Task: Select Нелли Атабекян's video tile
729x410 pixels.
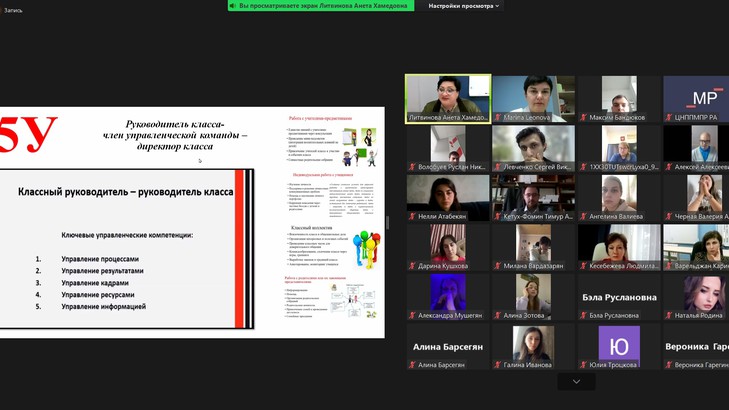Action: tap(448, 198)
